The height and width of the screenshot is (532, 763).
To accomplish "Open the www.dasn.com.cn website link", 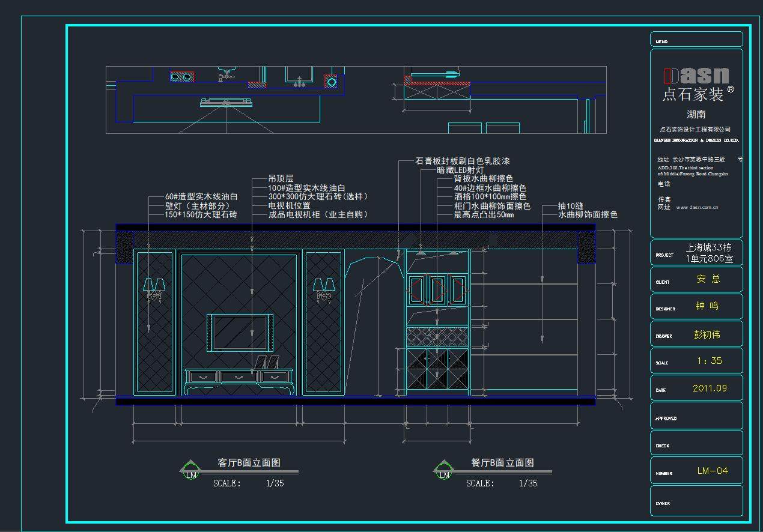I will (697, 208).
